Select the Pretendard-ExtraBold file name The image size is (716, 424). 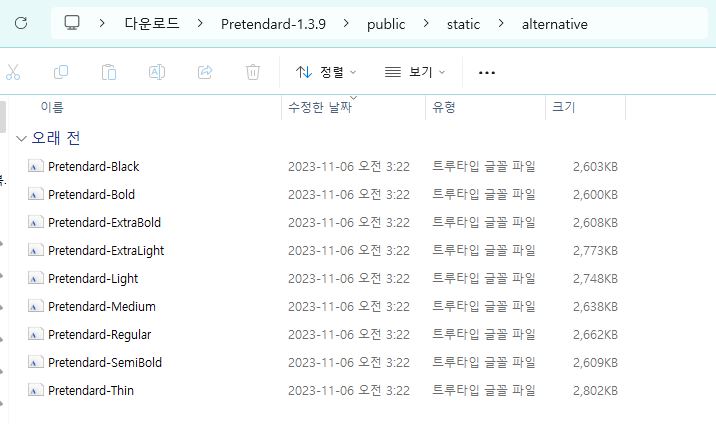(105, 222)
